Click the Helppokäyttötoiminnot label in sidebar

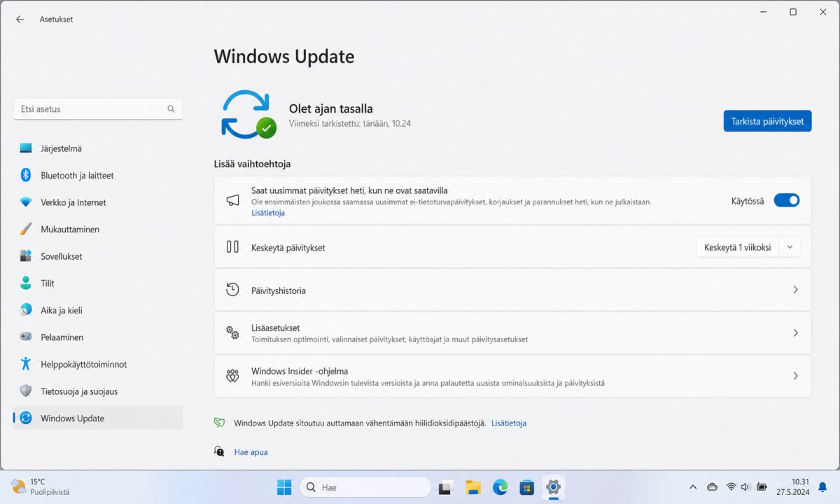click(x=84, y=364)
